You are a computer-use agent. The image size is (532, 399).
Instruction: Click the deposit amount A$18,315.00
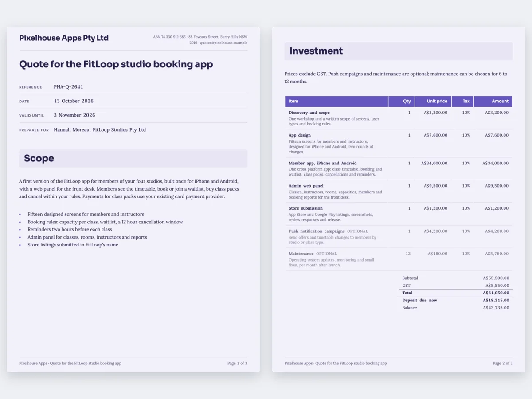tap(496, 300)
